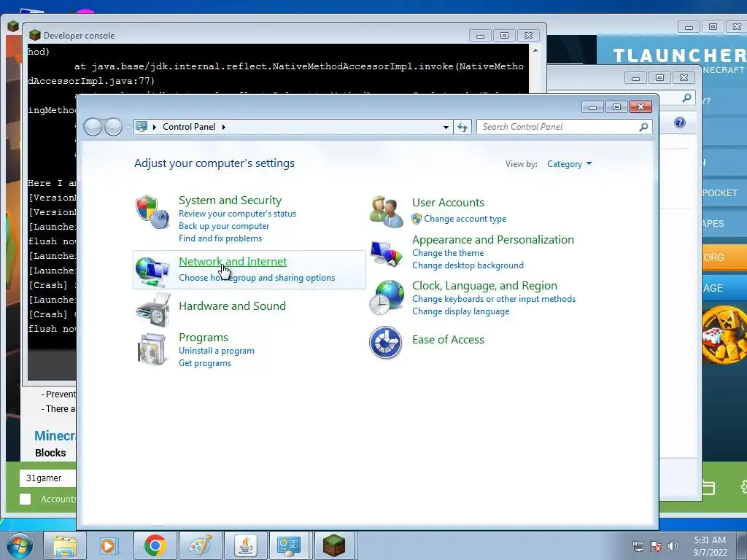Tick the Accounts checkbox in TLauncher
Screen dimensions: 747x560
coord(26,499)
